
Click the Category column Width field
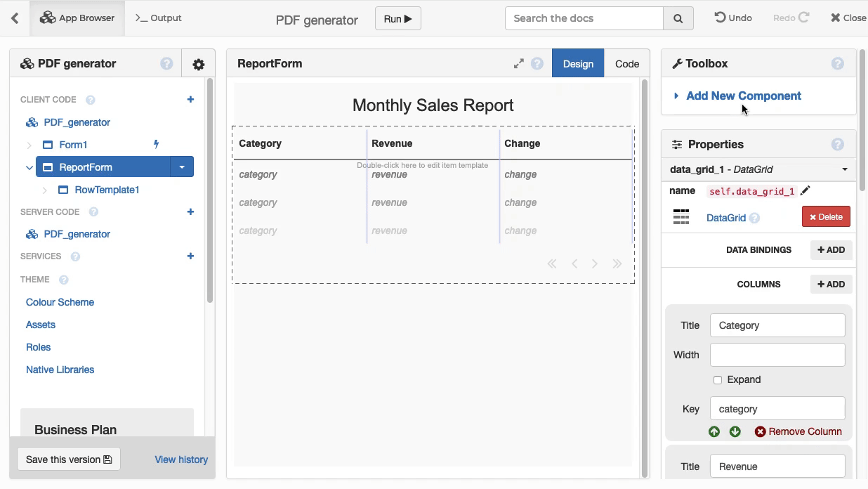tap(777, 355)
